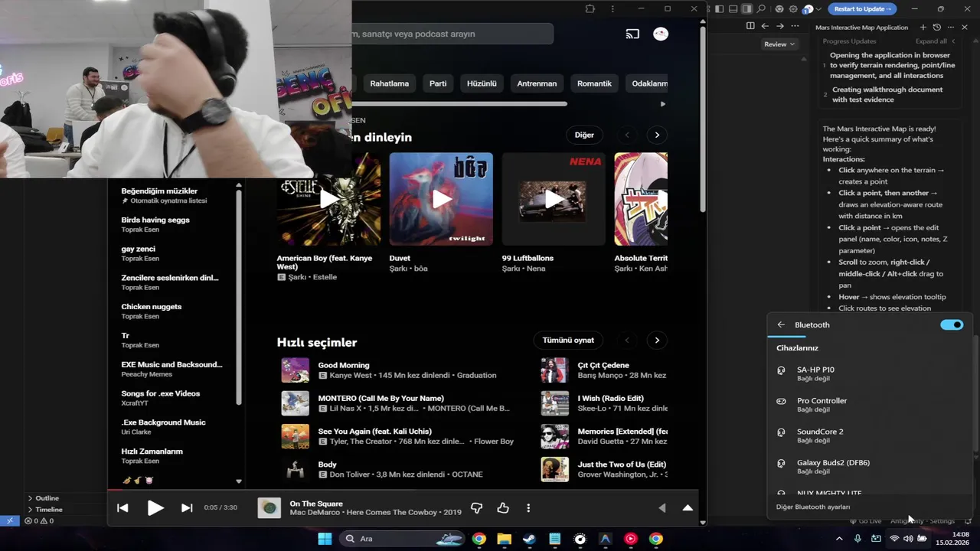The image size is (980, 551).
Task: Select the Rahatlama mood chip
Action: tap(389, 83)
